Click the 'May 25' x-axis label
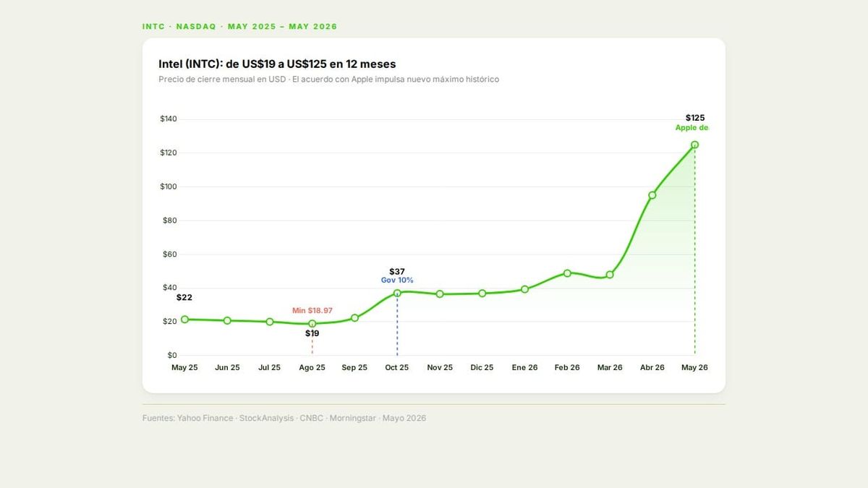Viewport: 868px width, 488px height. pos(184,367)
